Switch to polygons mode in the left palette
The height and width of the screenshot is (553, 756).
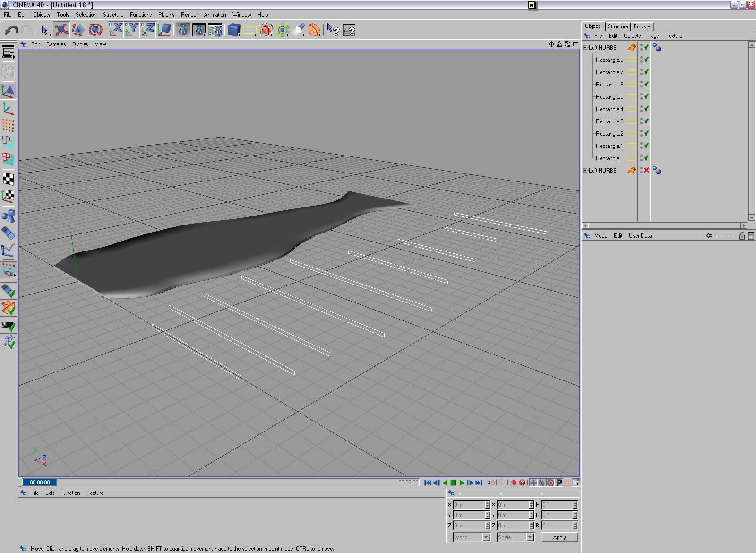[x=9, y=159]
